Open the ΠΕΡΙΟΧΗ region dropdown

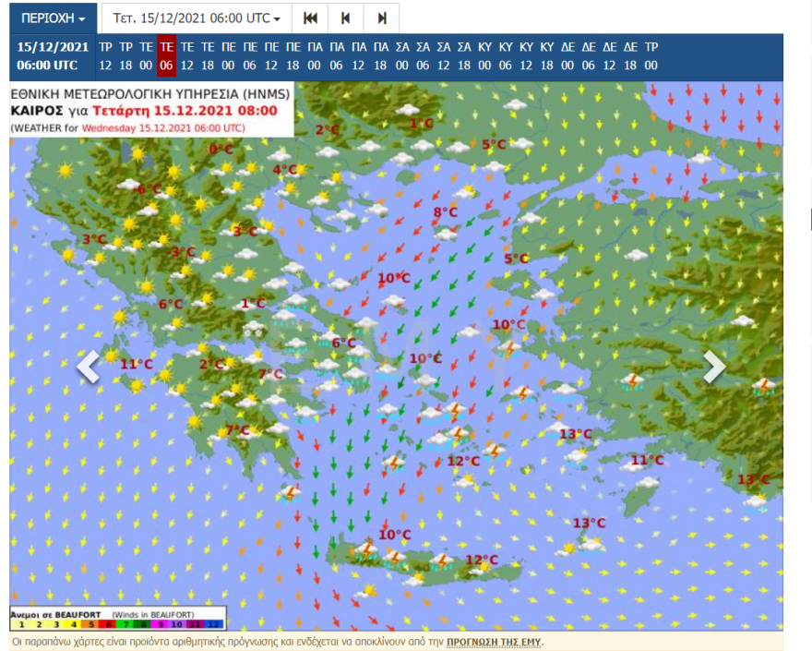[53, 18]
